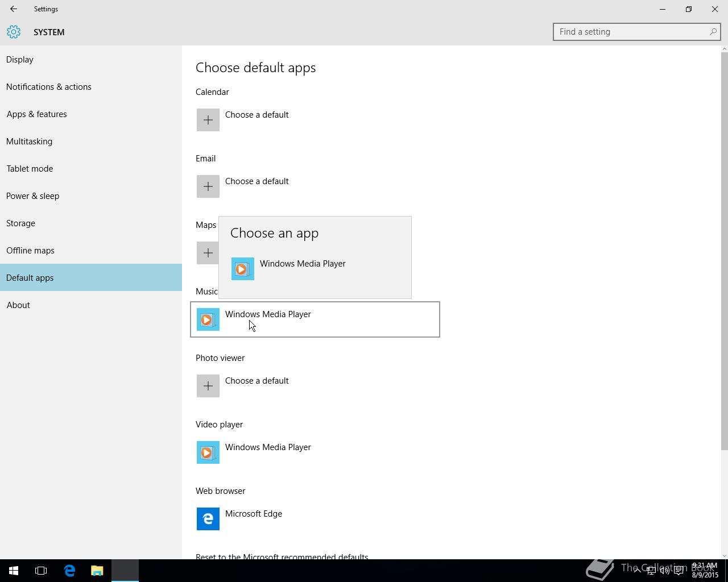This screenshot has height=582, width=728.
Task: Click the taskbar clock
Action: 705,571
